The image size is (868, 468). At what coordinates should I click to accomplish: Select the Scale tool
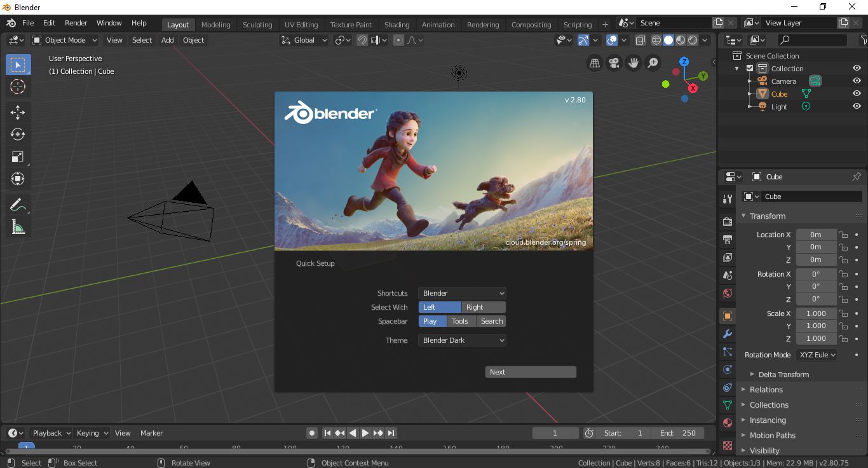pos(18,156)
